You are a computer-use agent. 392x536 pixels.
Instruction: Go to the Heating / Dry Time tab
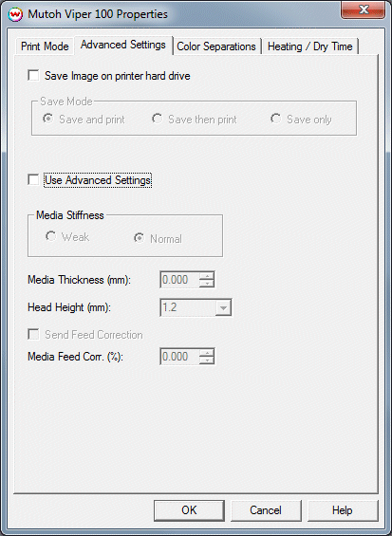[x=310, y=46]
